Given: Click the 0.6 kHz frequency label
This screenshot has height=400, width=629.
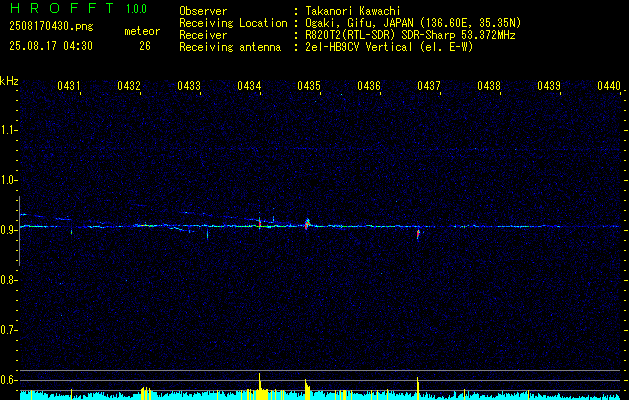Looking at the screenshot, I should point(8,380).
